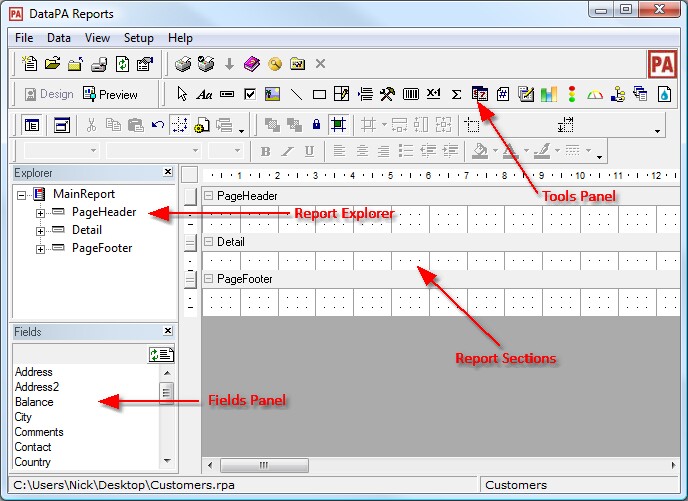Close the Explorer panel
Screen dimensions: 688x501
click(167, 172)
